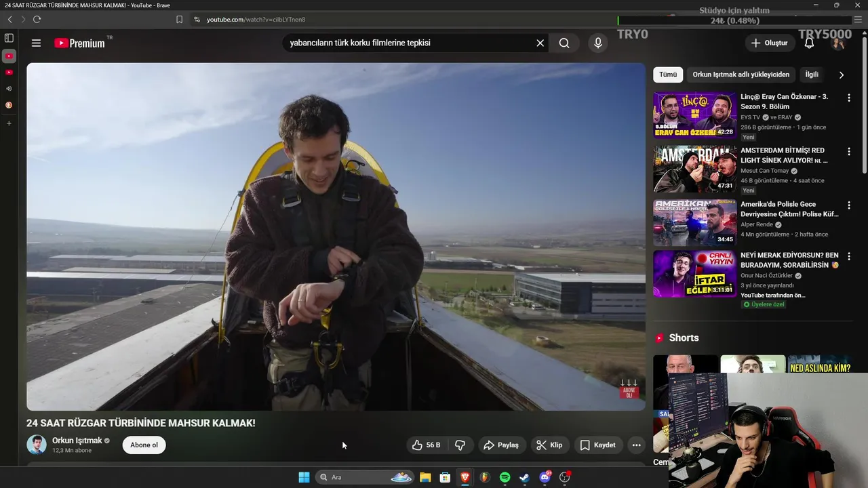Image resolution: width=868 pixels, height=488 pixels.
Task: Open Steam from taskbar
Action: (525, 477)
